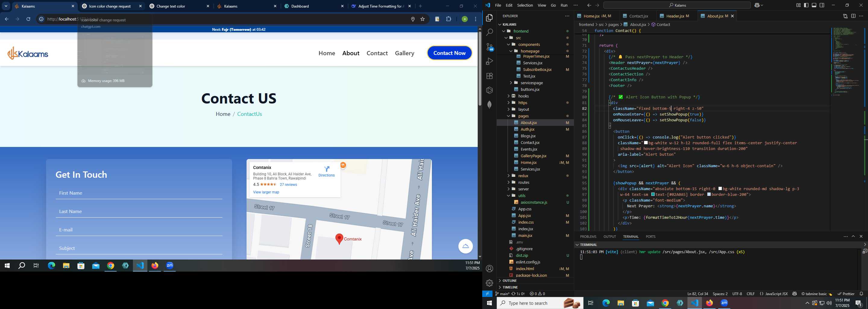Viewport: 868px width, 309px height.
Task: Open the MongoDB leaf icon view
Action: pos(489,105)
